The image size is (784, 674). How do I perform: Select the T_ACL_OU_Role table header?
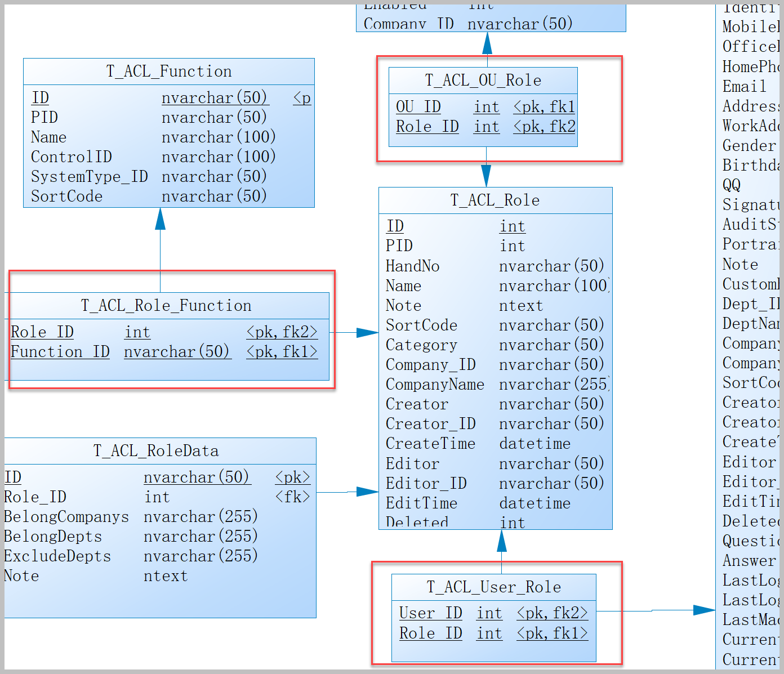coord(483,81)
